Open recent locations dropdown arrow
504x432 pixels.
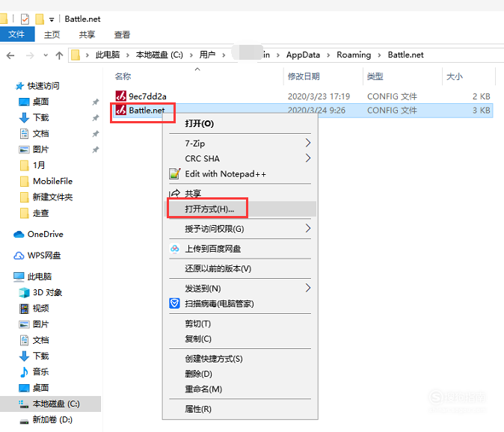point(46,55)
